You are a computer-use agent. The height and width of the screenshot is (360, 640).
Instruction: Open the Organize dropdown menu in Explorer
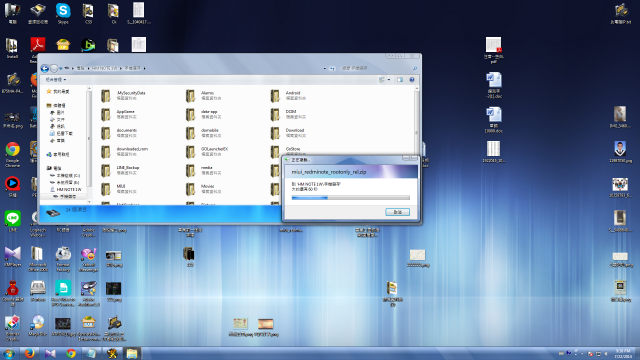(56, 80)
